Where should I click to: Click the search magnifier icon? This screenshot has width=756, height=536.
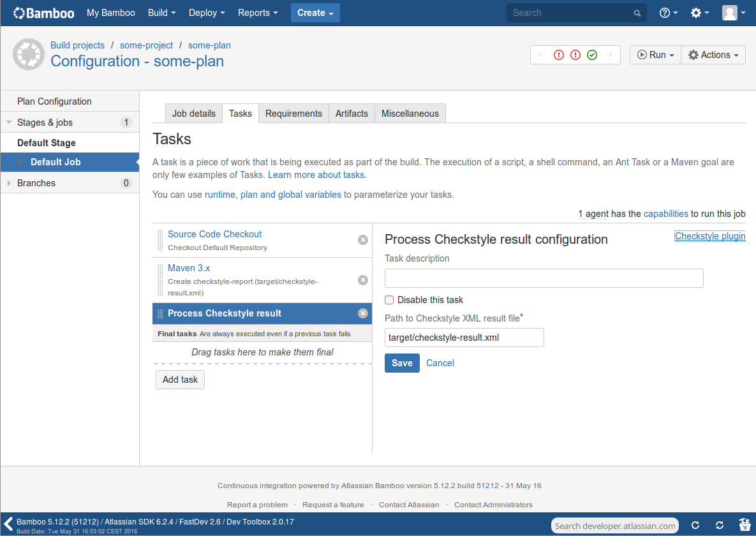(x=637, y=13)
